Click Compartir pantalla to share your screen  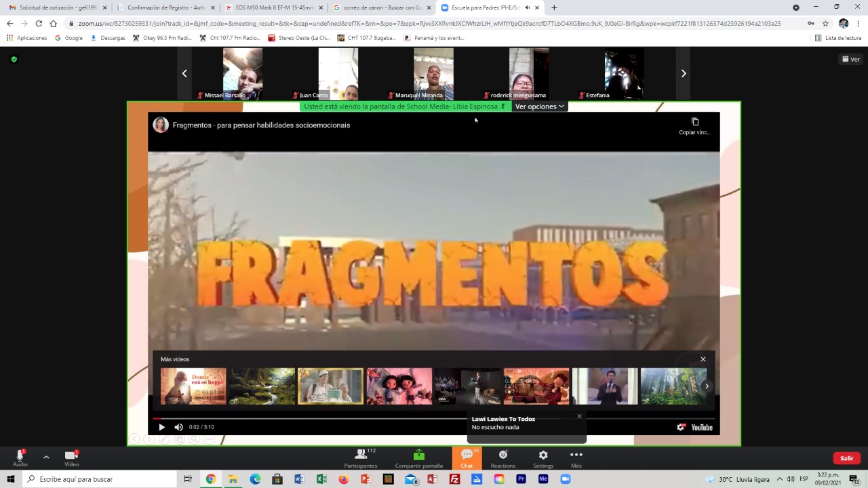[x=419, y=457]
